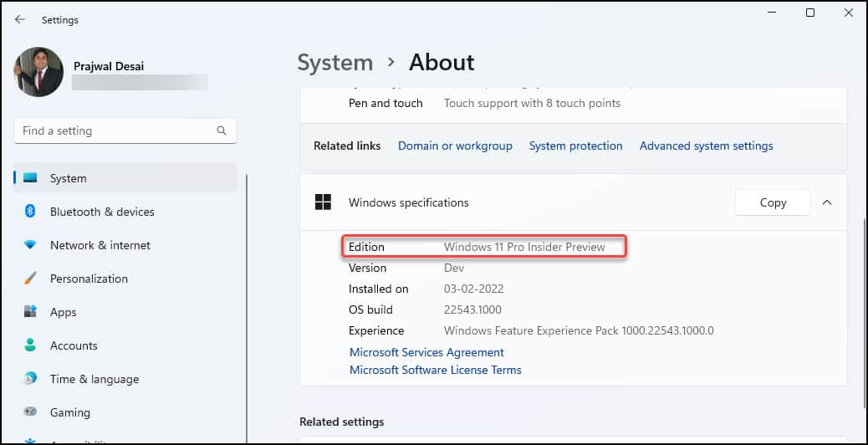Click Touch support with 8 touch points

[x=532, y=103]
